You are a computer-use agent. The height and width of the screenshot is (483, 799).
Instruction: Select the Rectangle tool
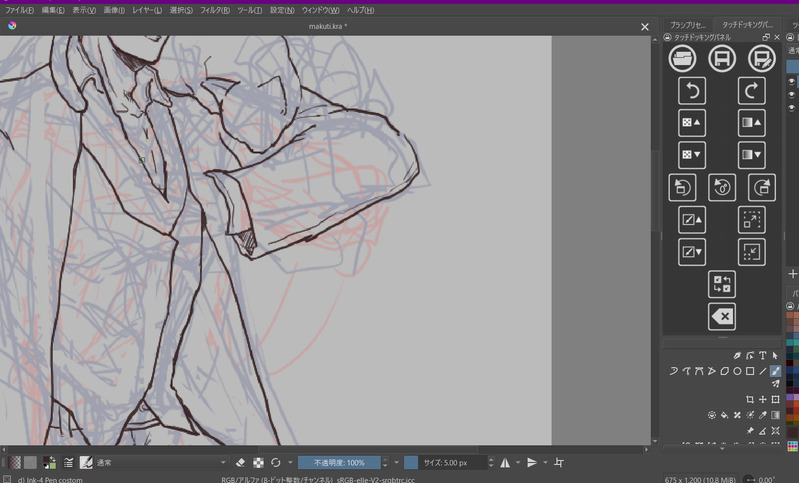point(750,371)
